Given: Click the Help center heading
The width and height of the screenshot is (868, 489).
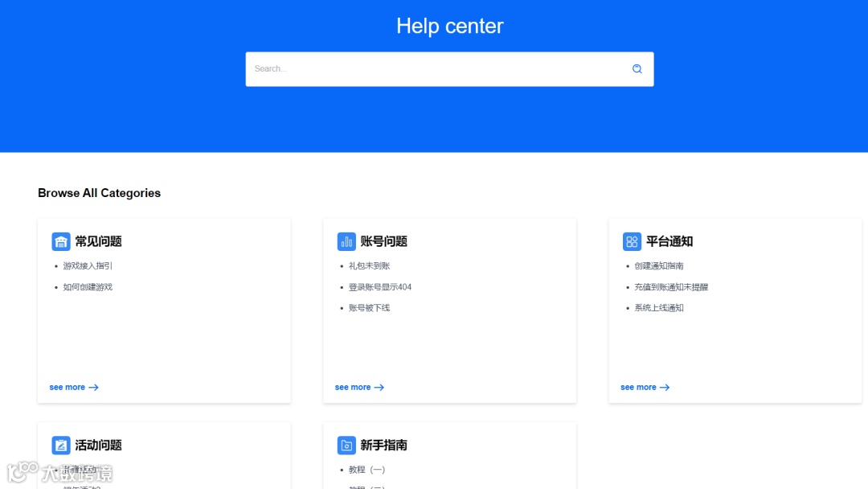Looking at the screenshot, I should pyautogui.click(x=449, y=26).
